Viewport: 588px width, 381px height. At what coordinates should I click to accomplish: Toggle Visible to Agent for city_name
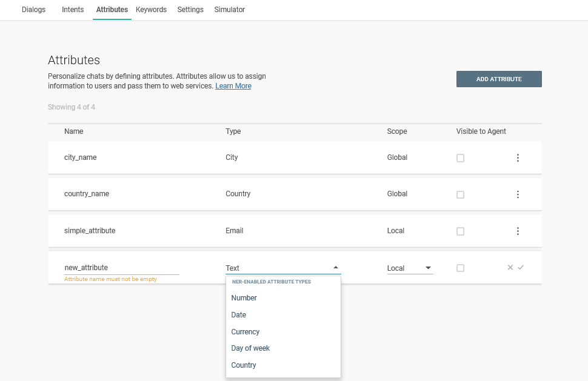tap(460, 158)
